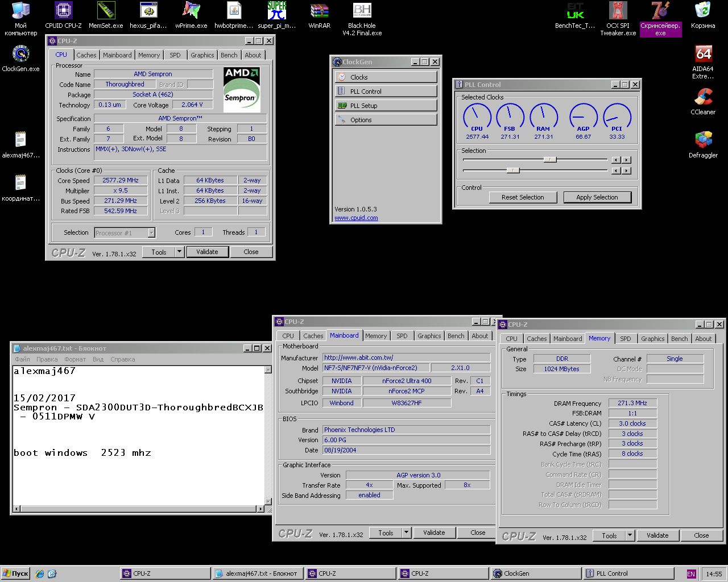
Task: Follow the www.cpuid.com link in ClockGen
Action: pyautogui.click(x=356, y=218)
